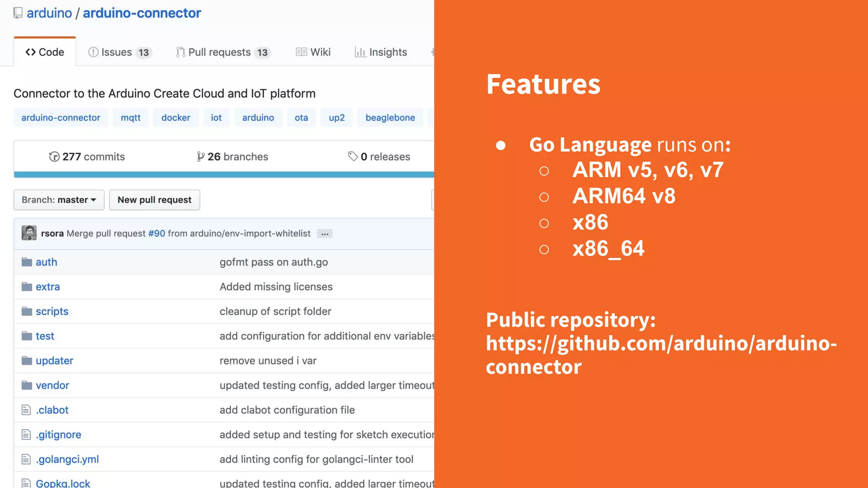Open the extra folder
Screen dimensions: 868x488
click(x=47, y=287)
